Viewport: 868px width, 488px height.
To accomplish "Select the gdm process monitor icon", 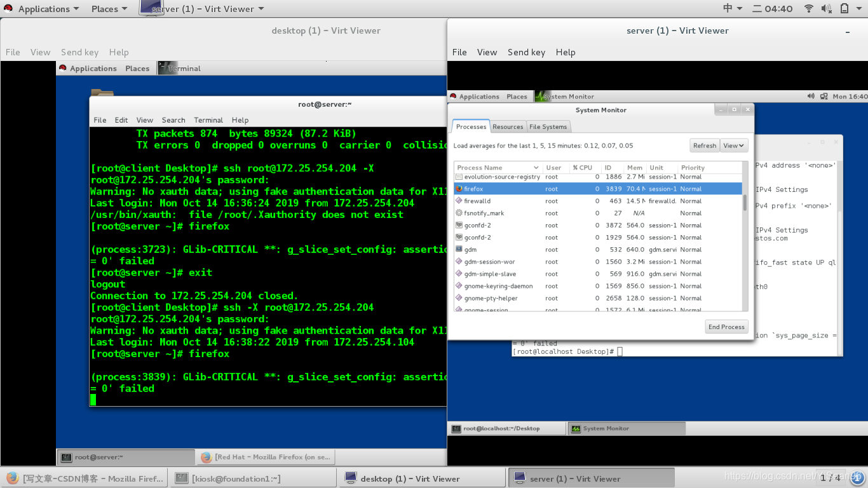I will (x=459, y=250).
